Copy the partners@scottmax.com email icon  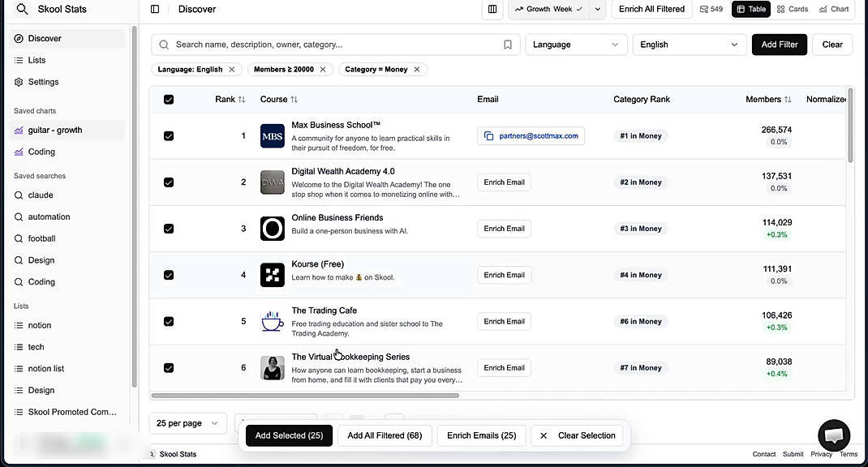pyautogui.click(x=489, y=136)
